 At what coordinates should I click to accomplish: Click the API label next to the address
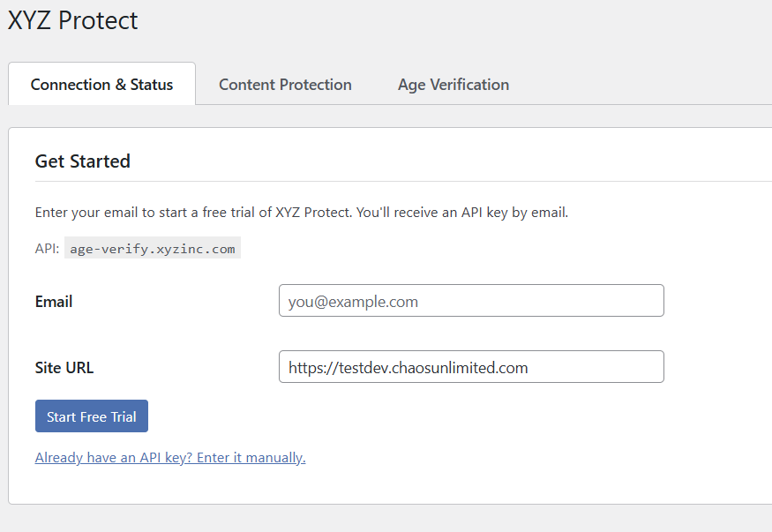point(44,247)
